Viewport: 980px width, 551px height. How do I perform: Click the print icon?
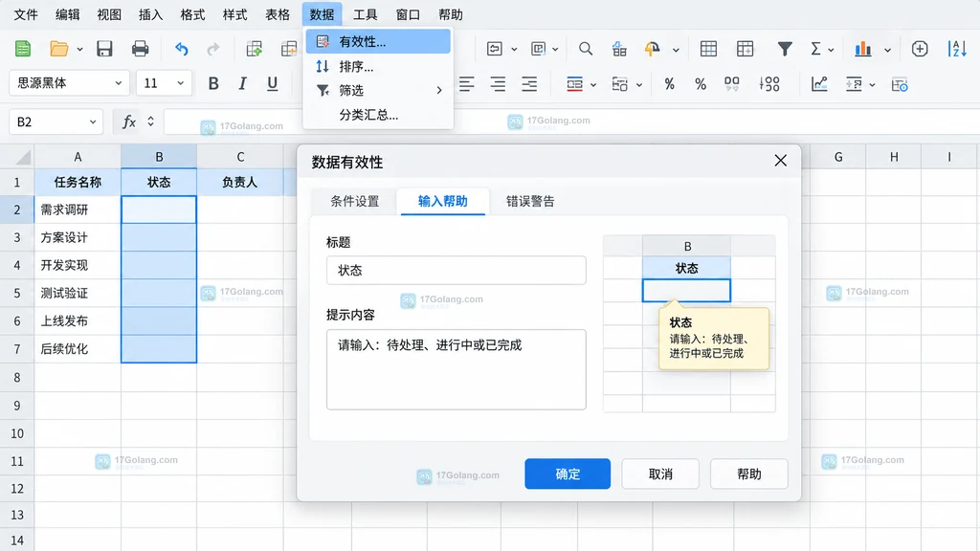(140, 49)
